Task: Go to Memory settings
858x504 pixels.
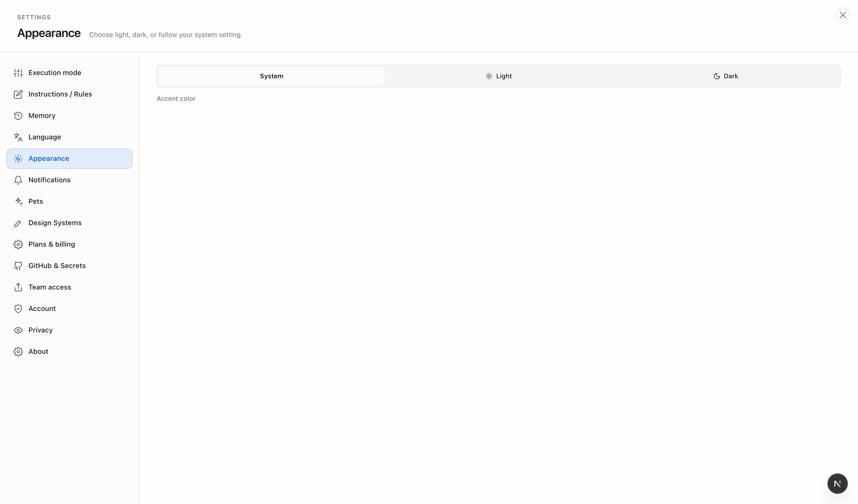Action: 69,116
